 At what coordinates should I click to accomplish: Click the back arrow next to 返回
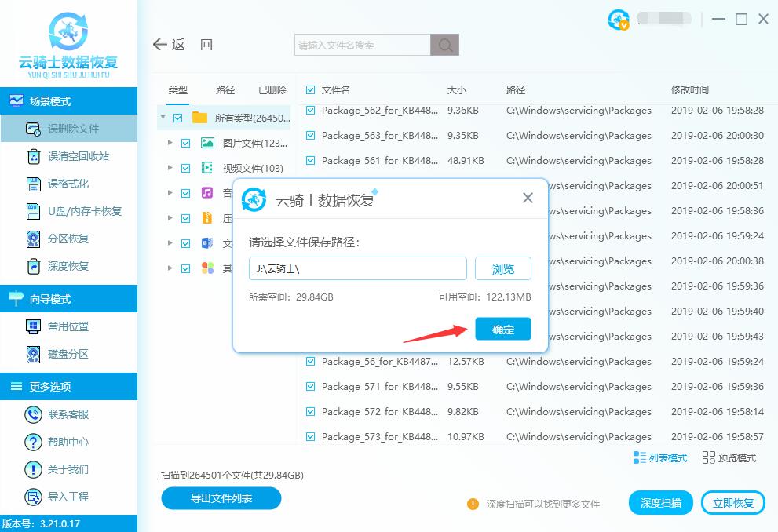160,45
